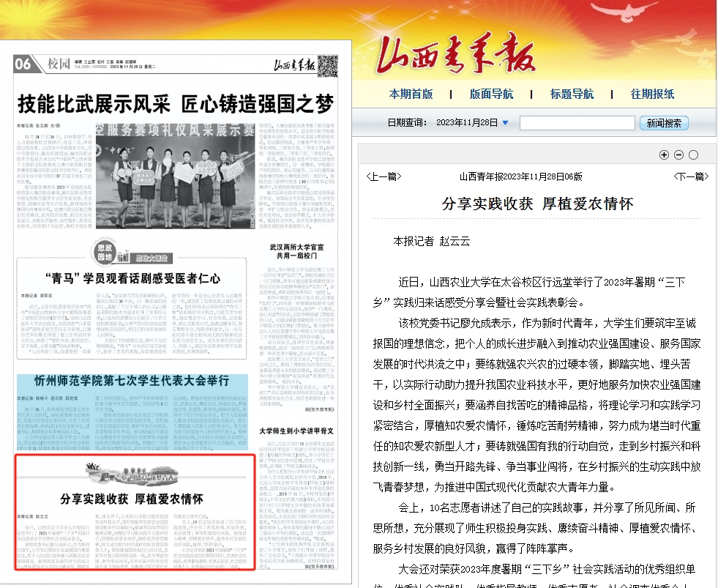Screen dimensions: 718x588
Task: Open the 往期报纸 navigation tab
Action: (x=653, y=94)
